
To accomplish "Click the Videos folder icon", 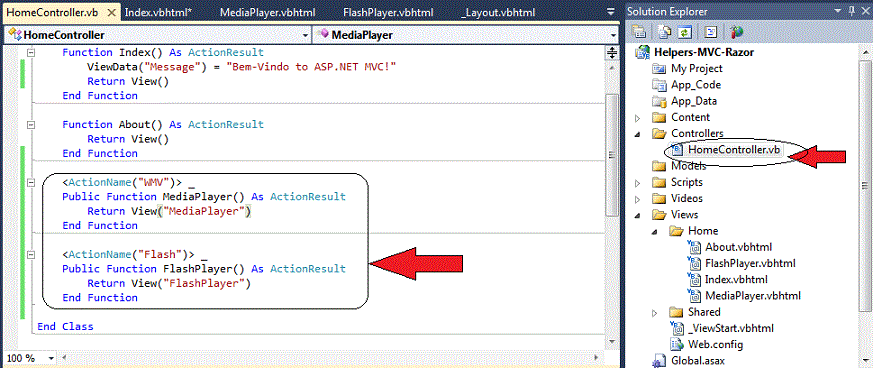I will pos(660,199).
